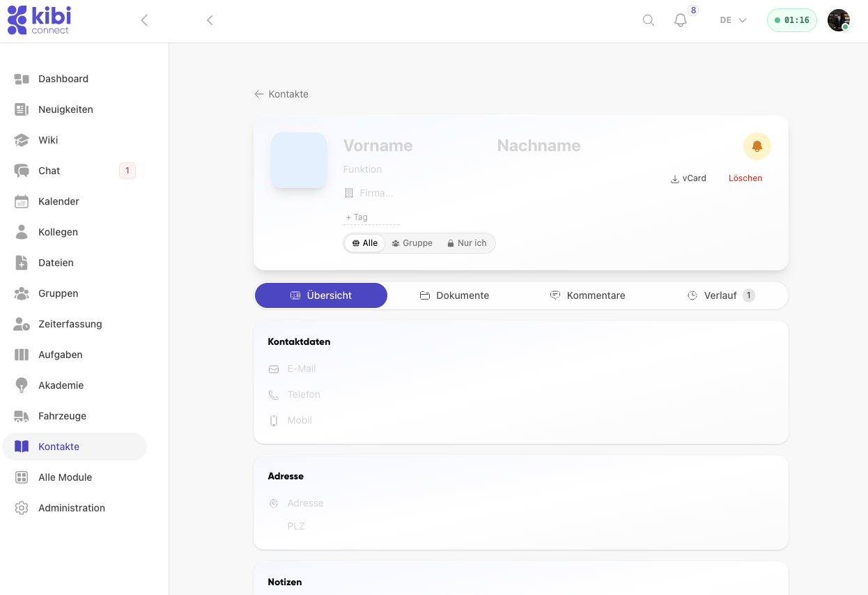Open the DE language dropdown
Image resolution: width=868 pixels, height=595 pixels.
(731, 20)
